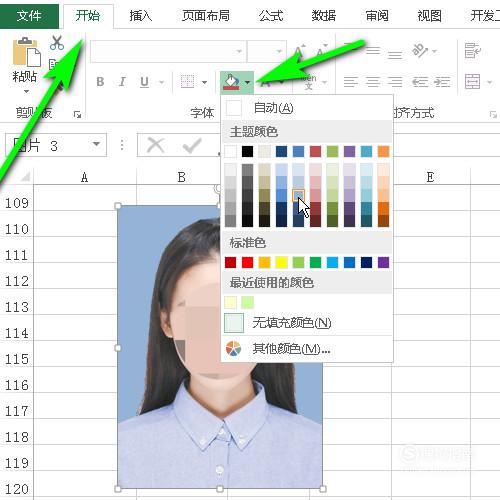Select column B header
Viewport: 500px width, 500px height.
(x=181, y=177)
